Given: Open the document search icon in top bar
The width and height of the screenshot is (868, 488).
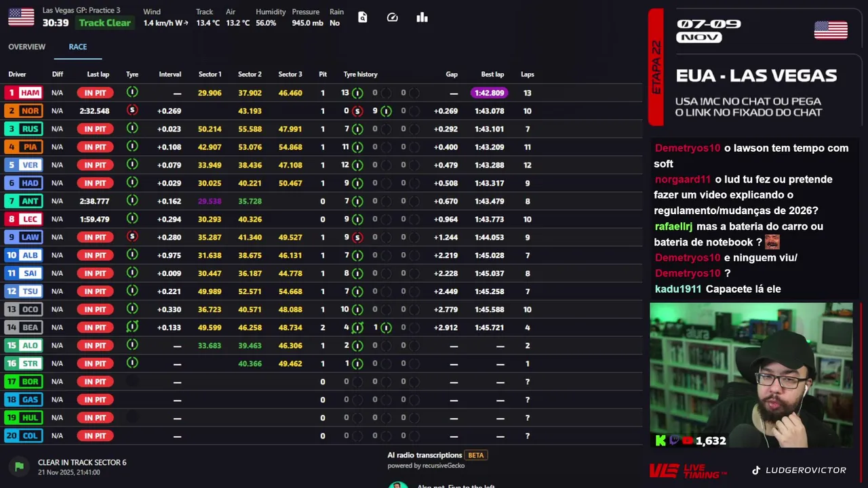Looking at the screenshot, I should coord(363,18).
